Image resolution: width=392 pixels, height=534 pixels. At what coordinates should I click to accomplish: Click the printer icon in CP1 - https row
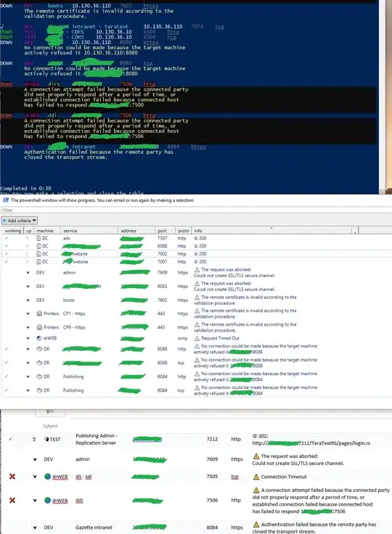pos(39,313)
